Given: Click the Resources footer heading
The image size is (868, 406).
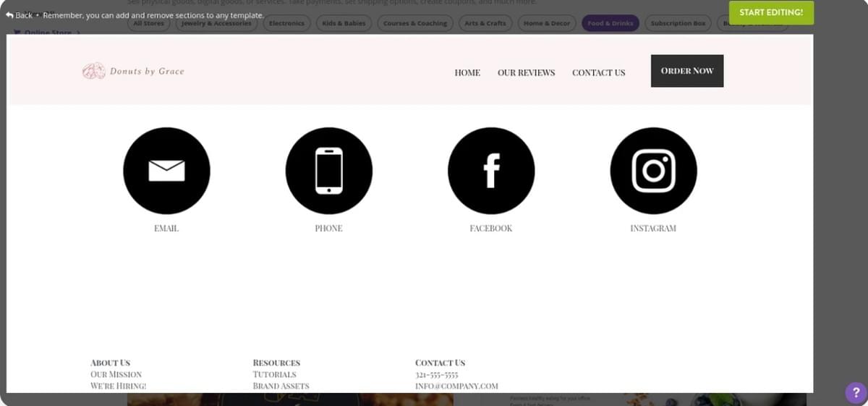Looking at the screenshot, I should click(x=276, y=363).
